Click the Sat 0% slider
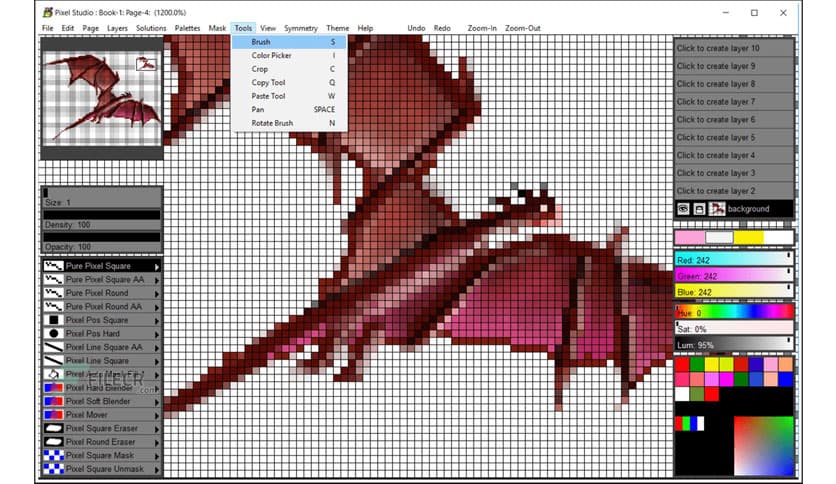 [734, 328]
